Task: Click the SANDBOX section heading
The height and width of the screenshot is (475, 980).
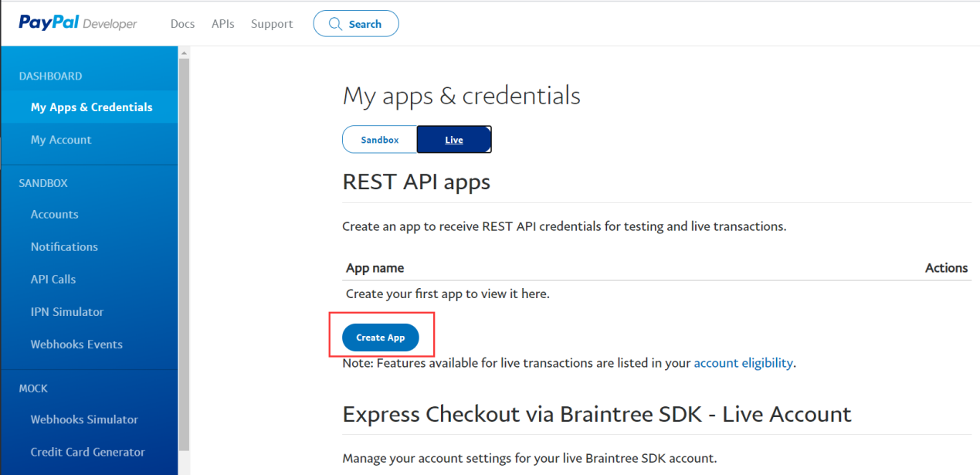Action: 43,183
